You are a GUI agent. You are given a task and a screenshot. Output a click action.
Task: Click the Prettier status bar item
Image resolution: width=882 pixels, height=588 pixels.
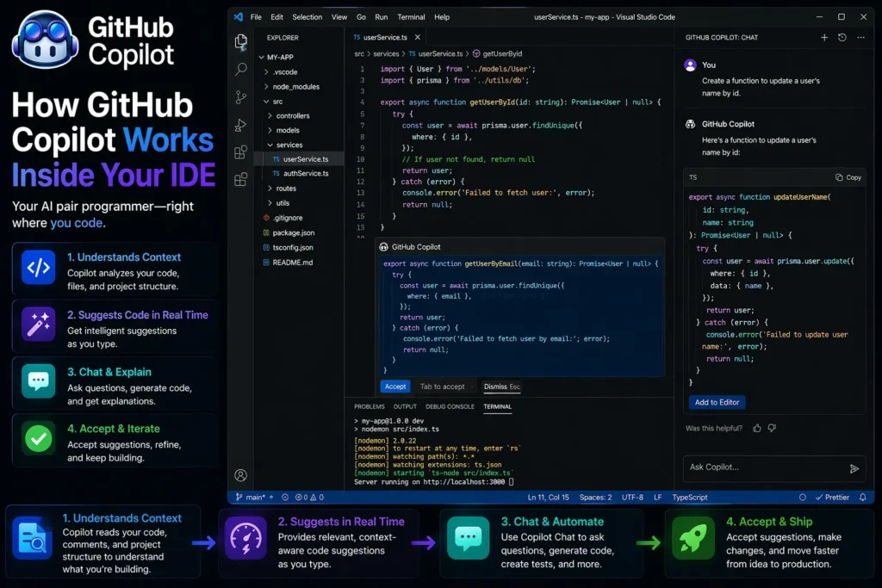(833, 497)
